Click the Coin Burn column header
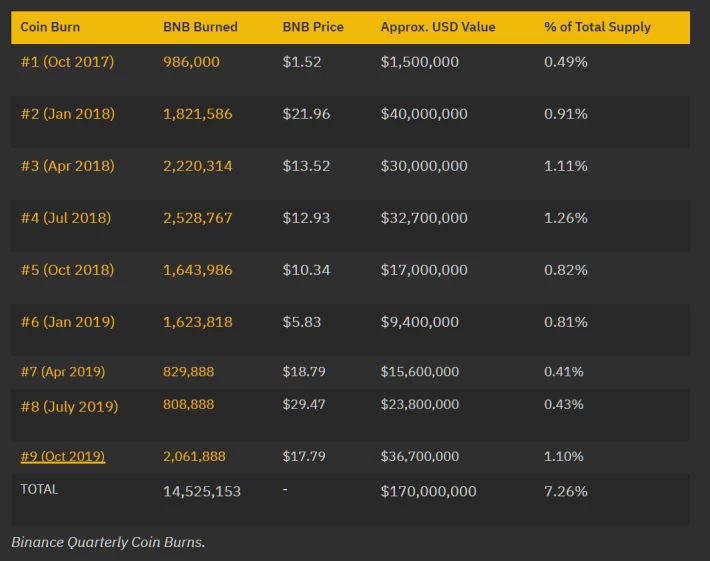Viewport: 710px width, 561px height. (x=50, y=27)
